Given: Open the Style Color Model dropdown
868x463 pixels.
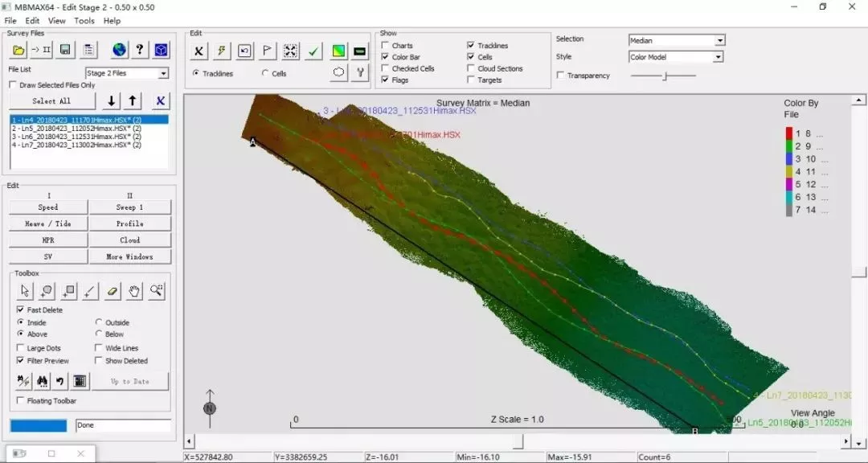Looking at the screenshot, I should [x=718, y=57].
